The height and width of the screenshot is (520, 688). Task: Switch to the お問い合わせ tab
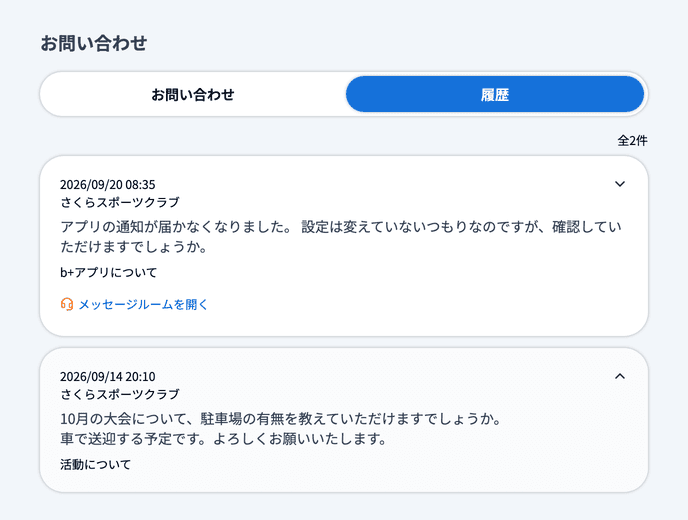(x=193, y=94)
